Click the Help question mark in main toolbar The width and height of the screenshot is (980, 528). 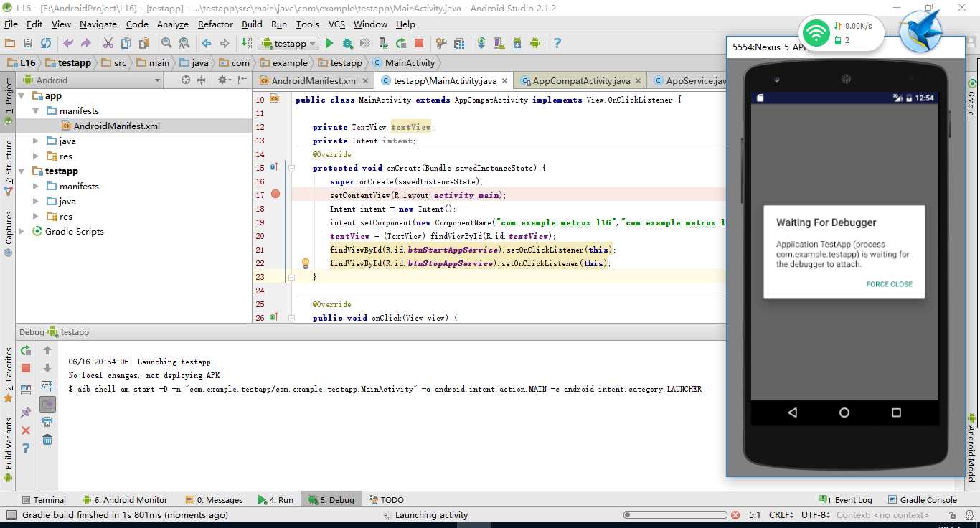click(x=557, y=43)
